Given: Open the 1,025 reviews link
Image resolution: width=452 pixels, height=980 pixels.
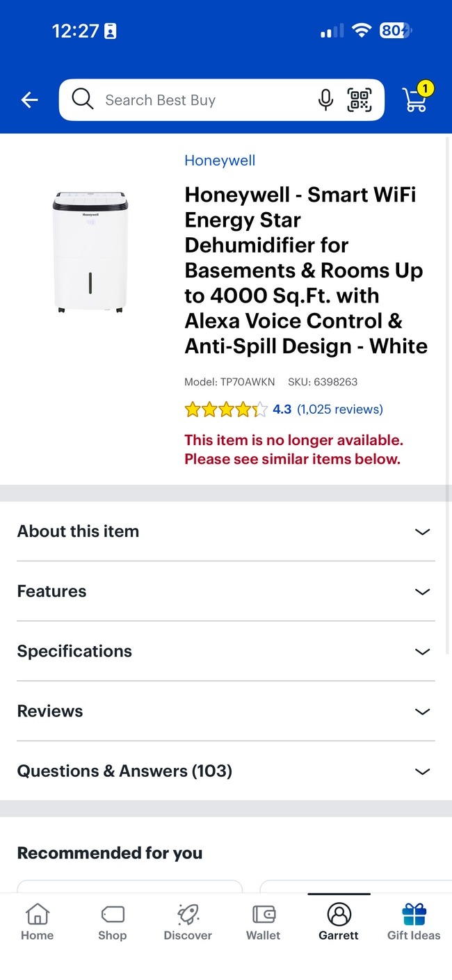Looking at the screenshot, I should tap(339, 409).
